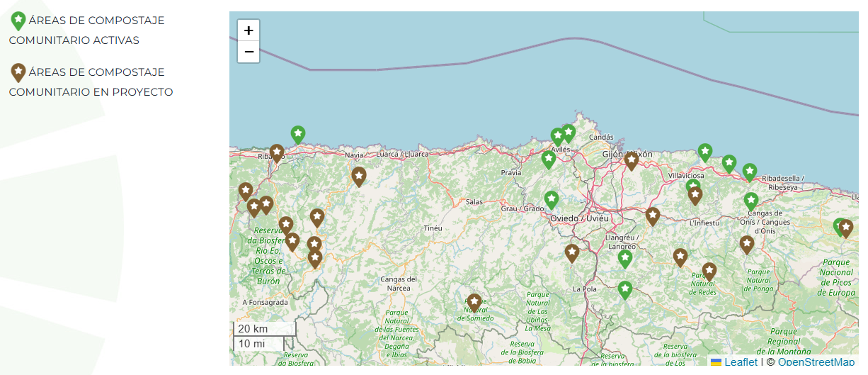Open brown marker in Parque Natural de Somiedo
868x375 pixels.
tap(474, 302)
